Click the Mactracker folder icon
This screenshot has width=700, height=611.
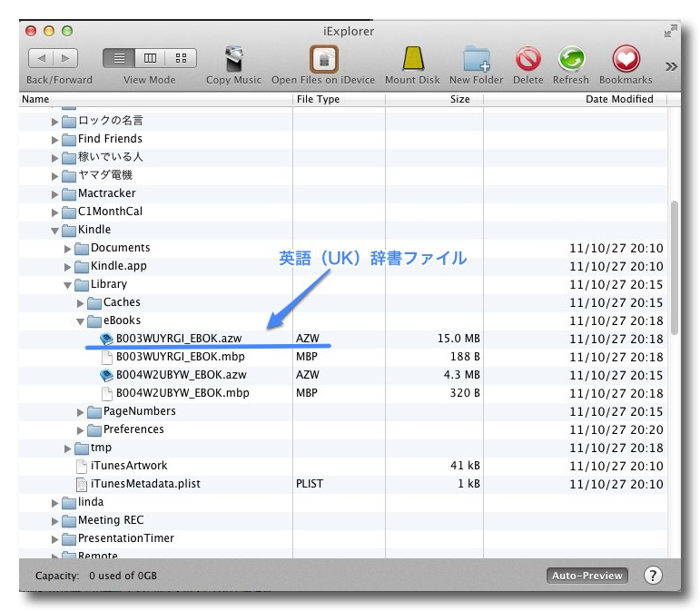tap(68, 194)
